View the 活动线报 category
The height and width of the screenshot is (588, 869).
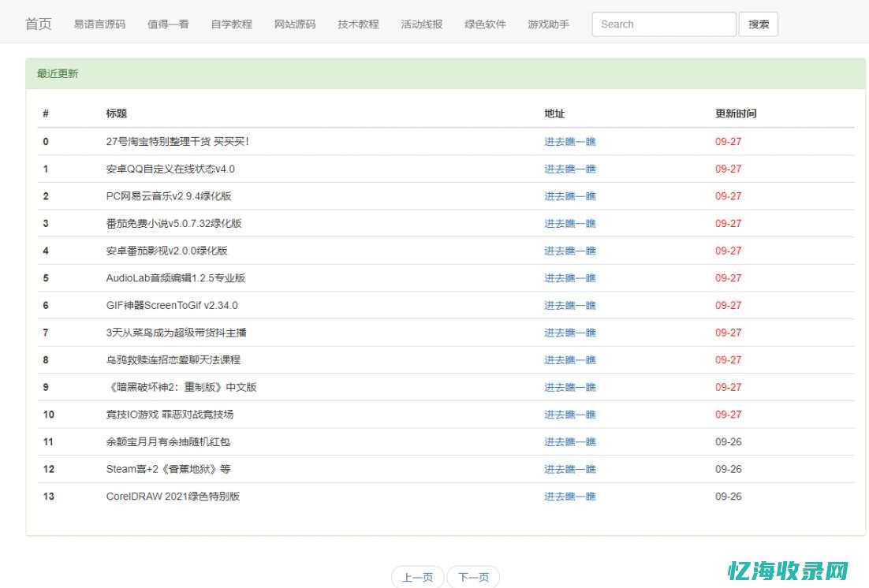coord(420,24)
